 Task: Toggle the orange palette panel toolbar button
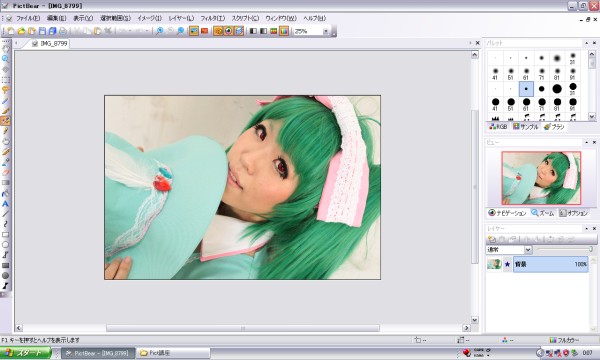(x=218, y=31)
